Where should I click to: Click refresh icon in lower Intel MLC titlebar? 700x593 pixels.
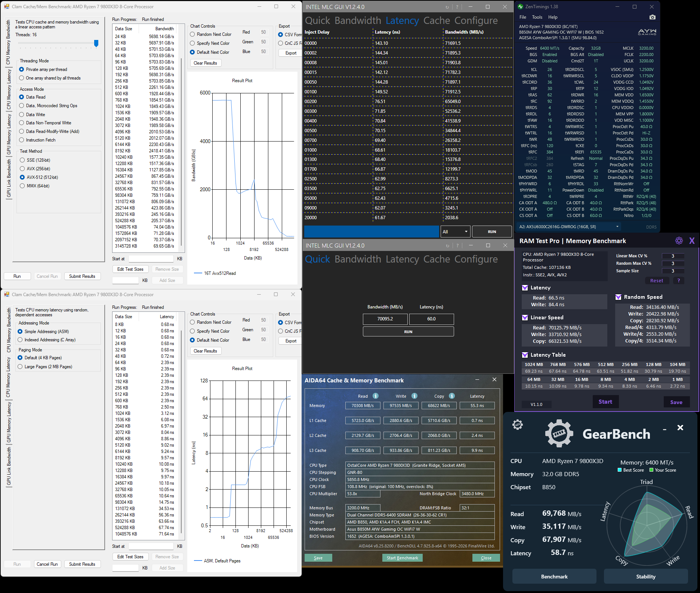447,246
